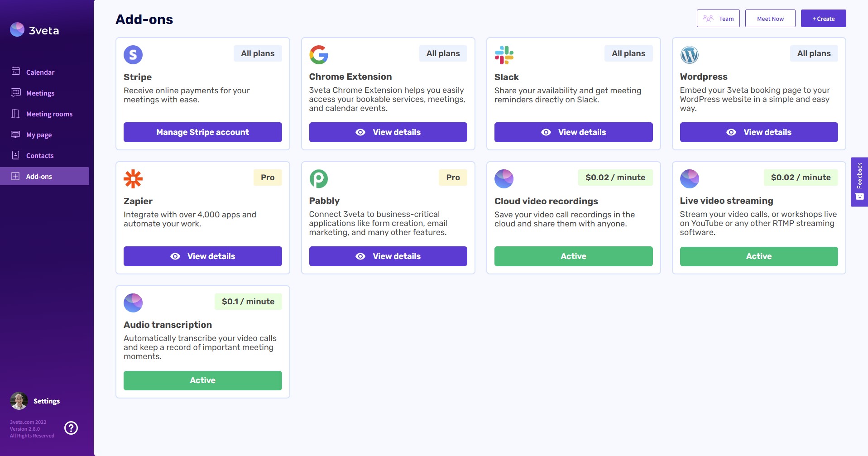Click Active button for Cloud video recordings
The height and width of the screenshot is (456, 868).
pos(574,256)
